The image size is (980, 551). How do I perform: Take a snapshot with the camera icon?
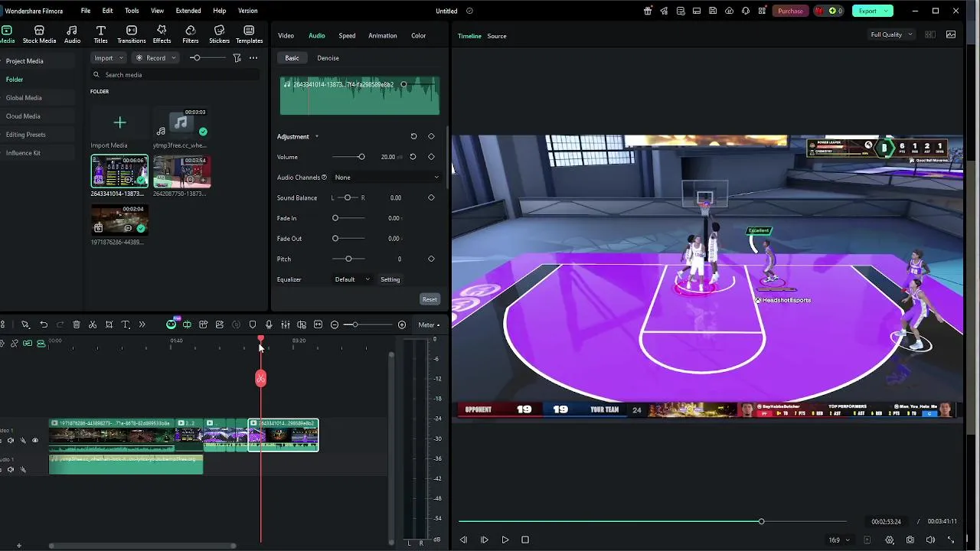tap(910, 540)
